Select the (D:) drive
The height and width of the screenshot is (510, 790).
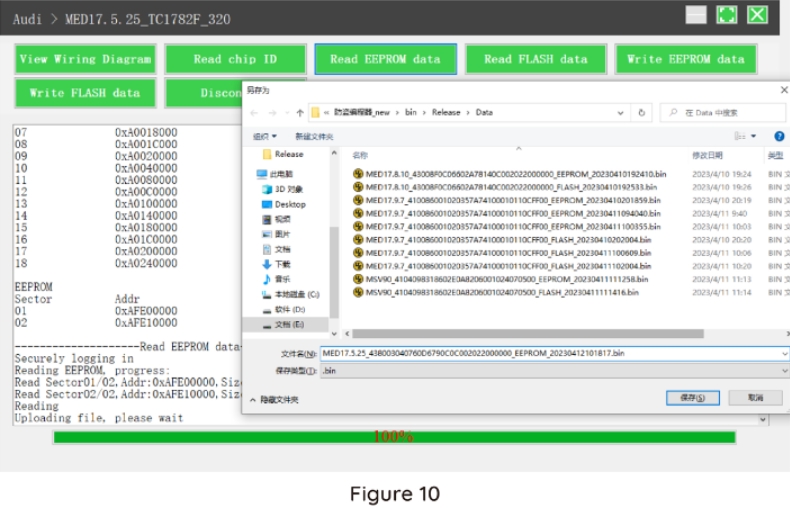tap(284, 309)
